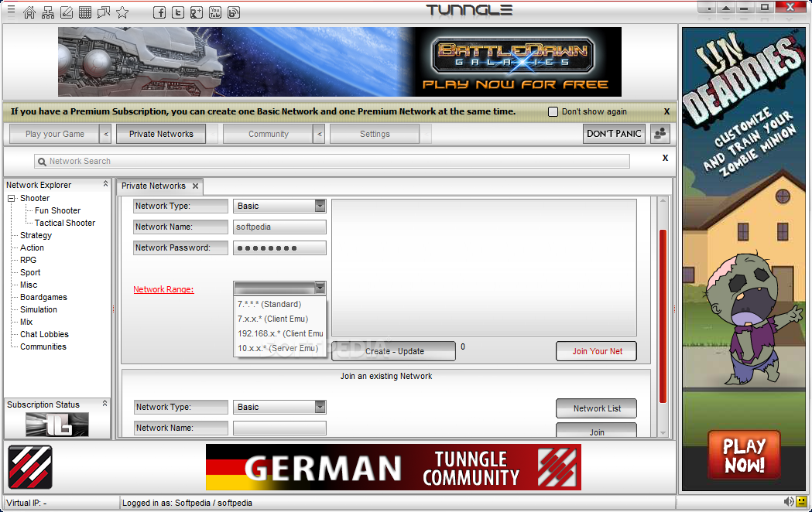This screenshot has height=512, width=812.
Task: Toggle the Network Range dropdown arrow
Action: pos(320,288)
